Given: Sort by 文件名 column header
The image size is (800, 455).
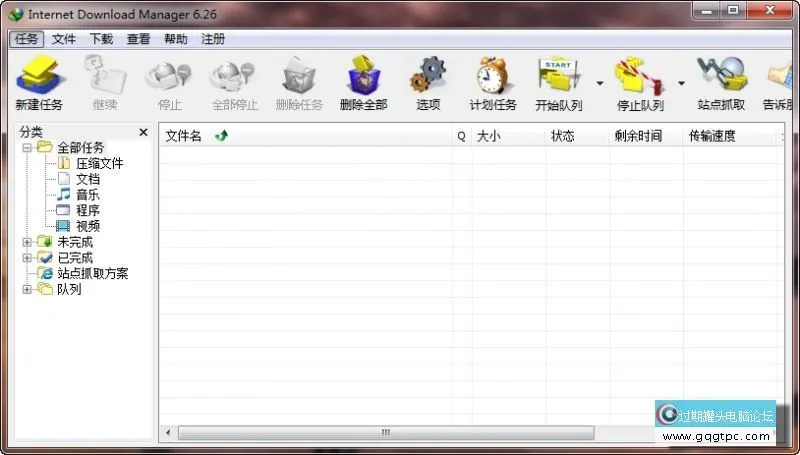Looking at the screenshot, I should point(184,136).
